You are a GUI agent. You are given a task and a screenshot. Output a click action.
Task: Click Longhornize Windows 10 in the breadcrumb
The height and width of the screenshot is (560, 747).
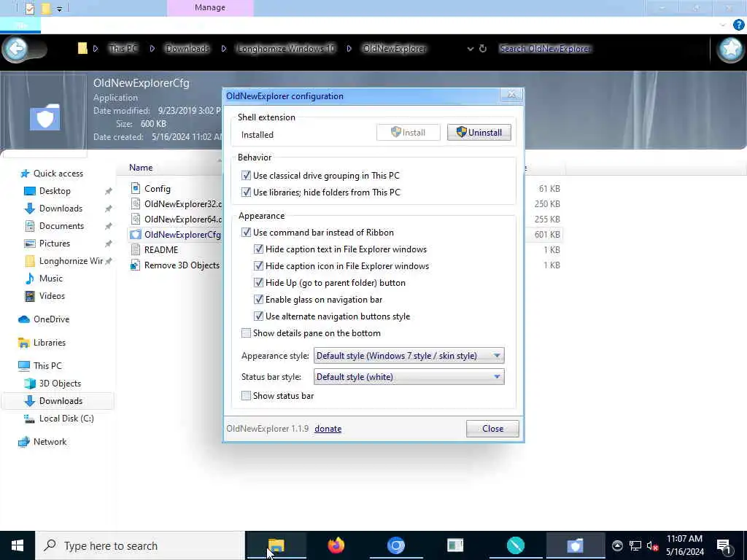[286, 49]
